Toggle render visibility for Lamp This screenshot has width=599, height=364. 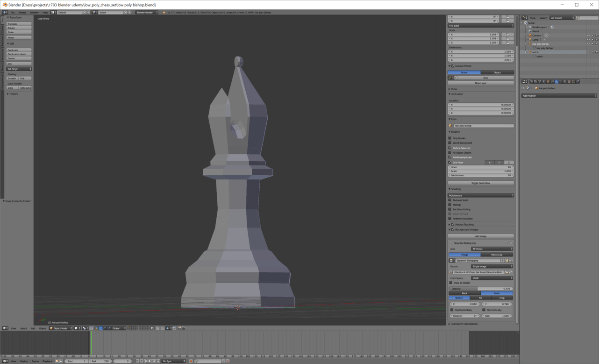point(596,40)
